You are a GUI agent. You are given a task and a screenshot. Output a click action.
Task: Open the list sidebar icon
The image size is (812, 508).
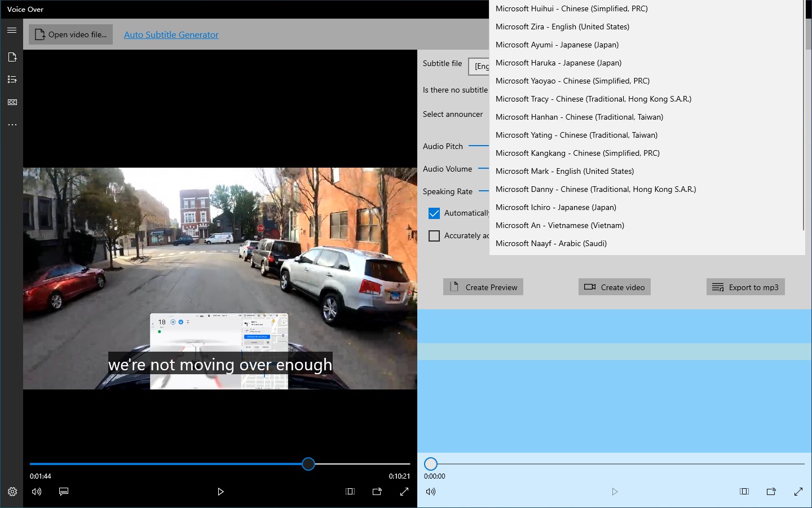[x=12, y=80]
